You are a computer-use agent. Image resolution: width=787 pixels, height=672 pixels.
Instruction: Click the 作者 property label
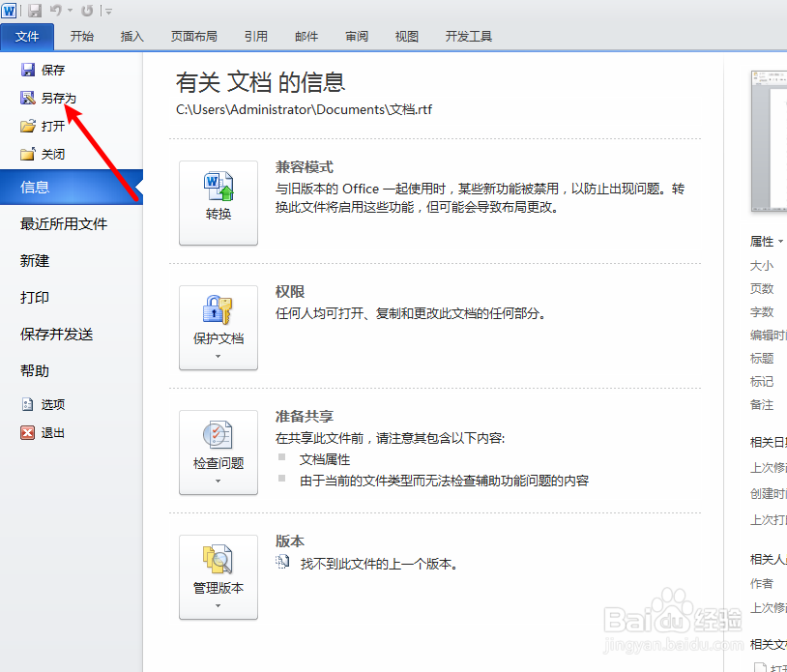762,583
